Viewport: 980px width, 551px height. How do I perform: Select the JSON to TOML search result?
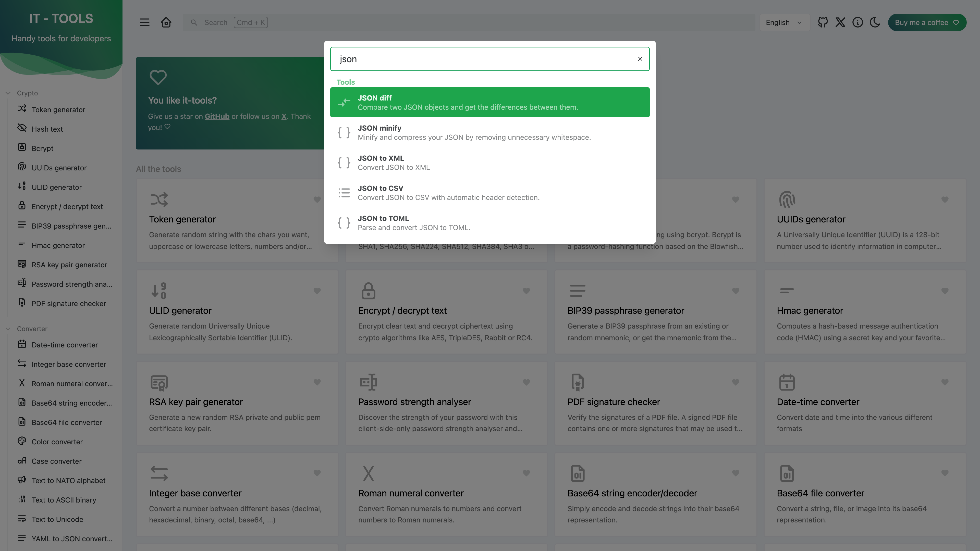(490, 222)
